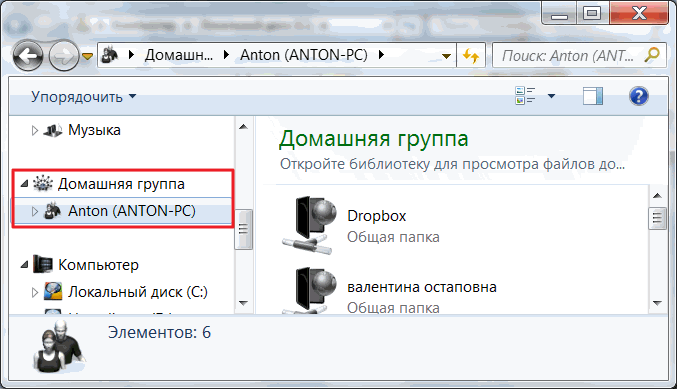Viewport: 677px width, 389px height.
Task: Open address bar history dropdown
Action: tap(446, 56)
